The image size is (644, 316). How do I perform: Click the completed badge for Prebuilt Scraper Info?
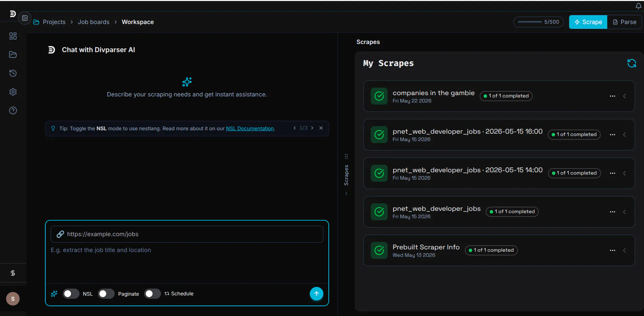491,250
